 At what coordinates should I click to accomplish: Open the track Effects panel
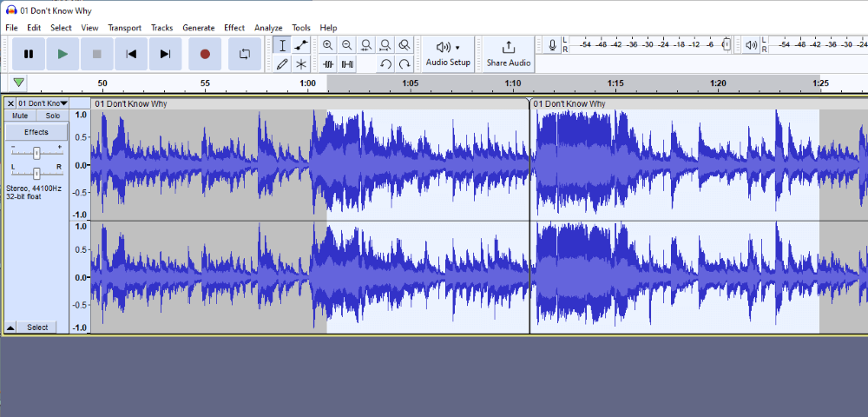coord(36,132)
